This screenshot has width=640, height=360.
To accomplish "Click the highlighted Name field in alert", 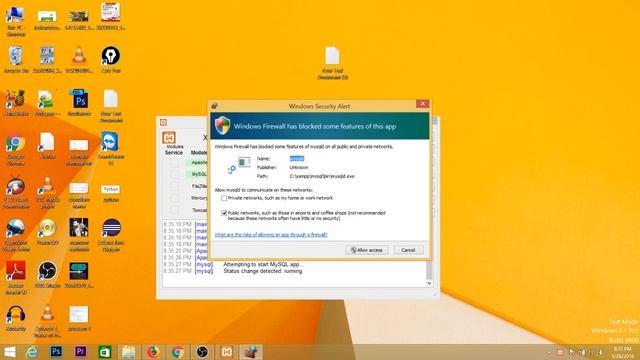I will click(x=297, y=158).
